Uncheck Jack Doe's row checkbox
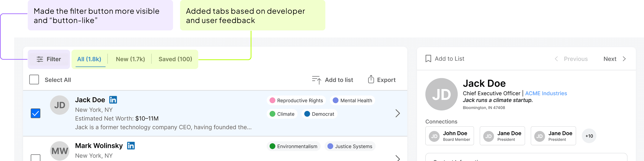Image resolution: width=644 pixels, height=161 pixels. pyautogui.click(x=36, y=114)
